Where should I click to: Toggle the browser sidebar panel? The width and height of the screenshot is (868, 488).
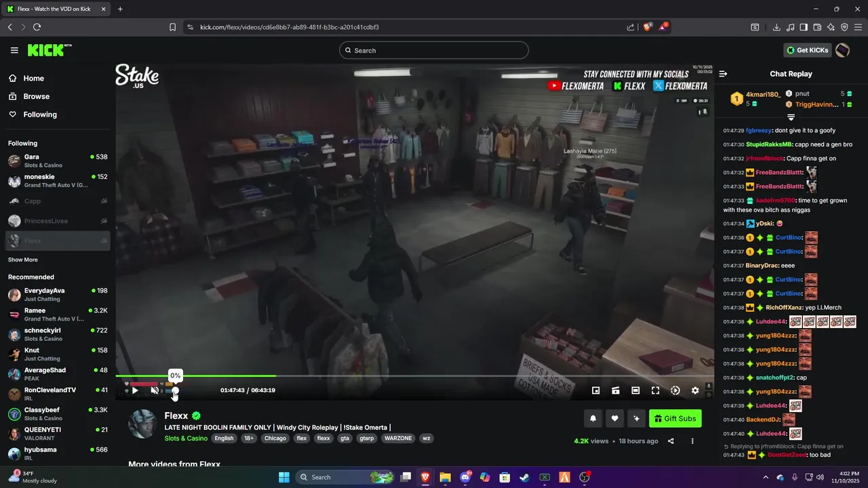pos(804,27)
